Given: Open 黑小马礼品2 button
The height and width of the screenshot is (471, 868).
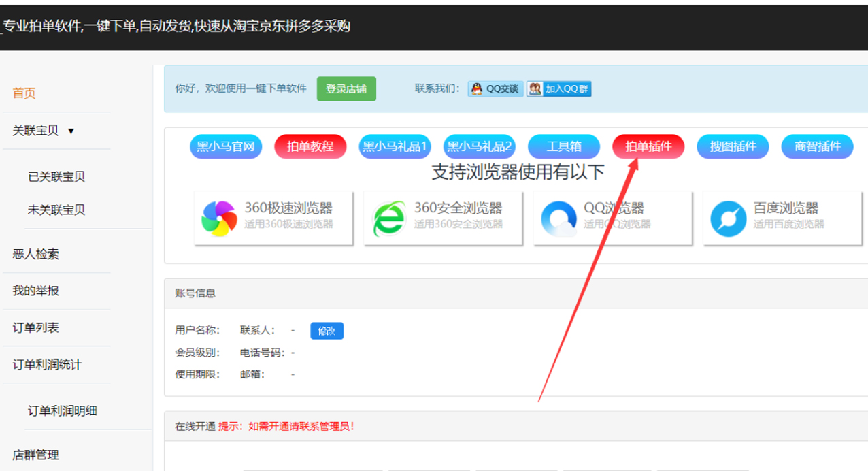Looking at the screenshot, I should pyautogui.click(x=480, y=146).
